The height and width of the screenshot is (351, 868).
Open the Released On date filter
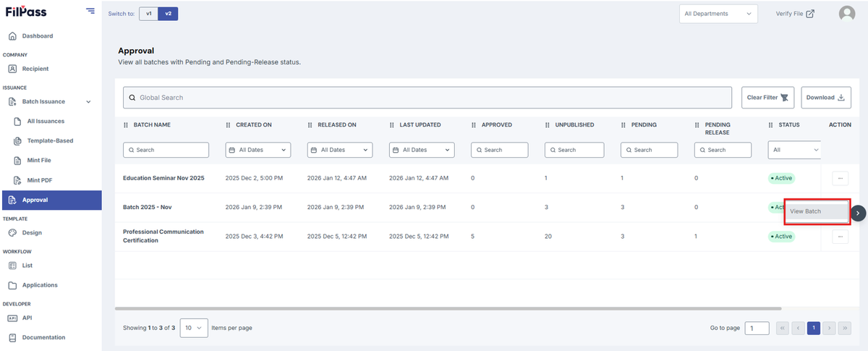(340, 150)
